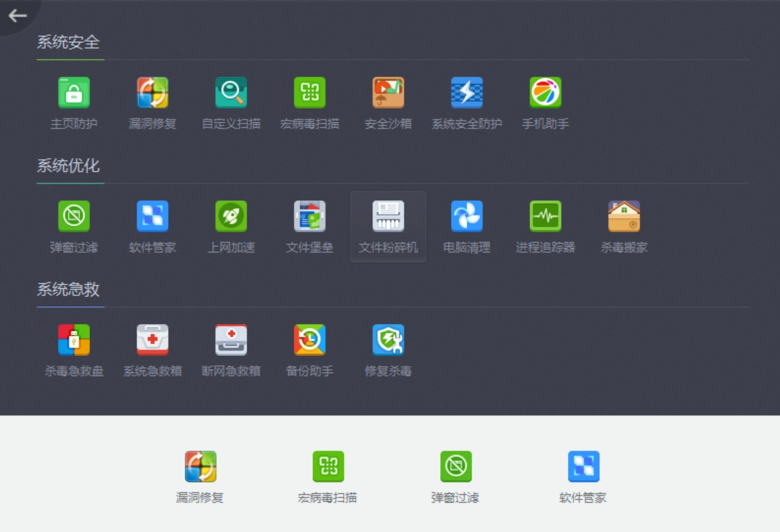Open the 安全沙箱 sandbox tool
This screenshot has width=780, height=532.
tap(388, 93)
